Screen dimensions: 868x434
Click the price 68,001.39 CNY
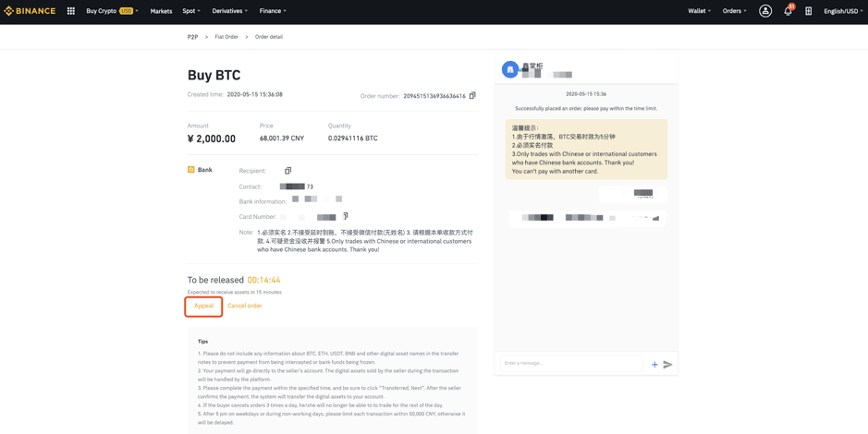(x=282, y=139)
